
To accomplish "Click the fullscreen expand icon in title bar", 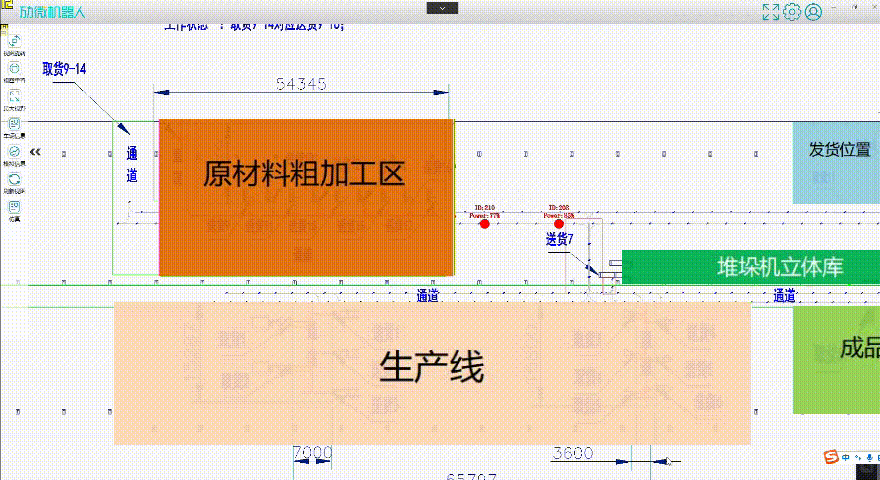I will coord(771,12).
